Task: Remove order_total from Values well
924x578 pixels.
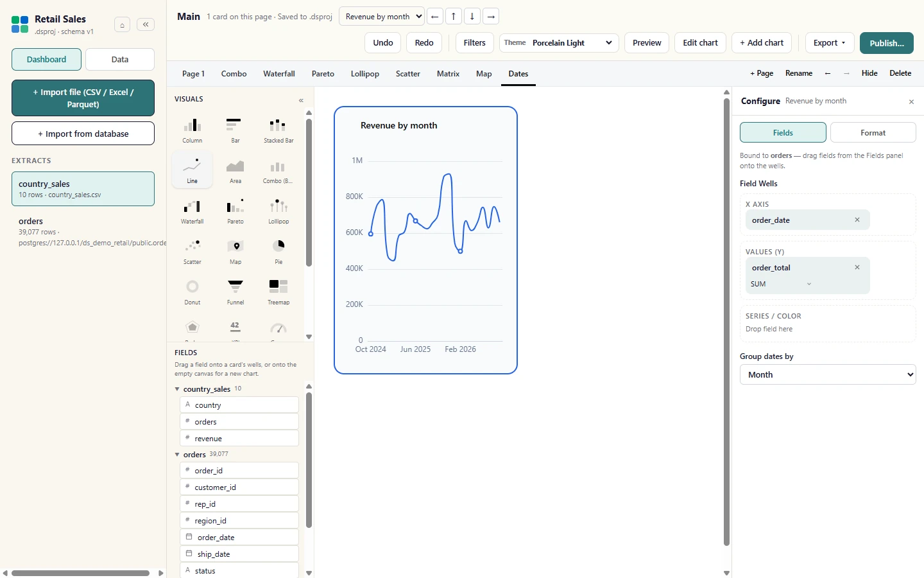Action: click(x=857, y=267)
